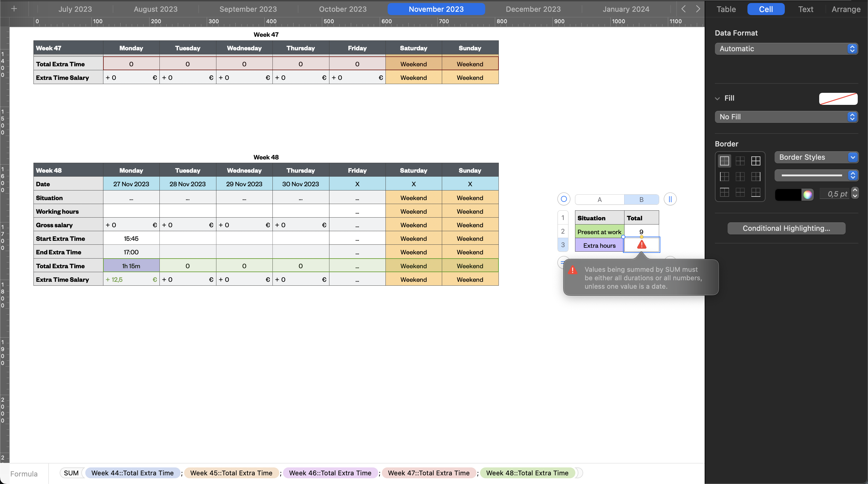Click the add-column handle beside column B

[670, 199]
